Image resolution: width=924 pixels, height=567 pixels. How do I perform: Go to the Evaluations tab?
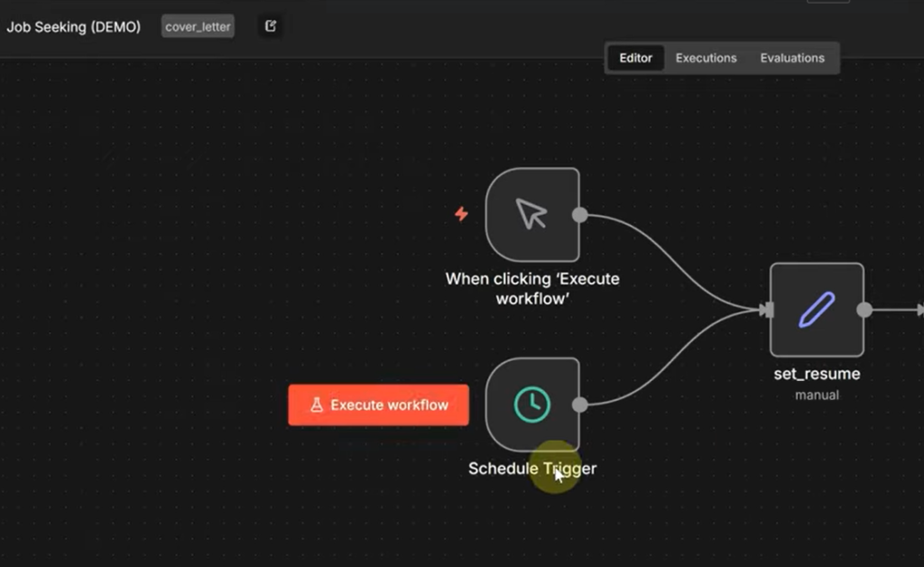click(x=792, y=58)
